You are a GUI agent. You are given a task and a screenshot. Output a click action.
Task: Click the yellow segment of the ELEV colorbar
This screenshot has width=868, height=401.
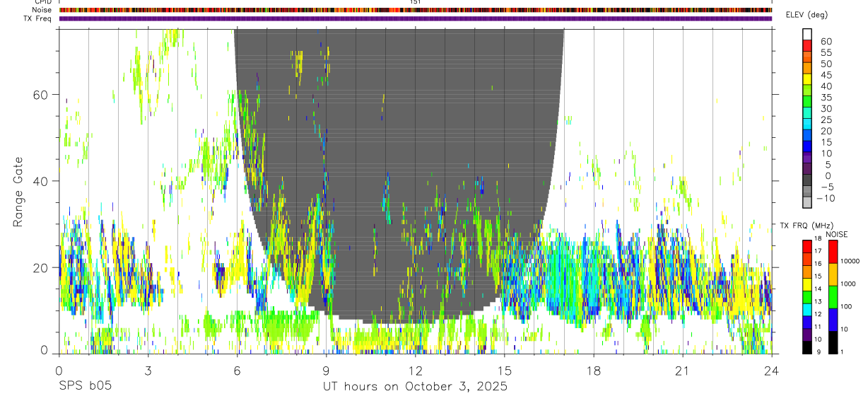808,79
